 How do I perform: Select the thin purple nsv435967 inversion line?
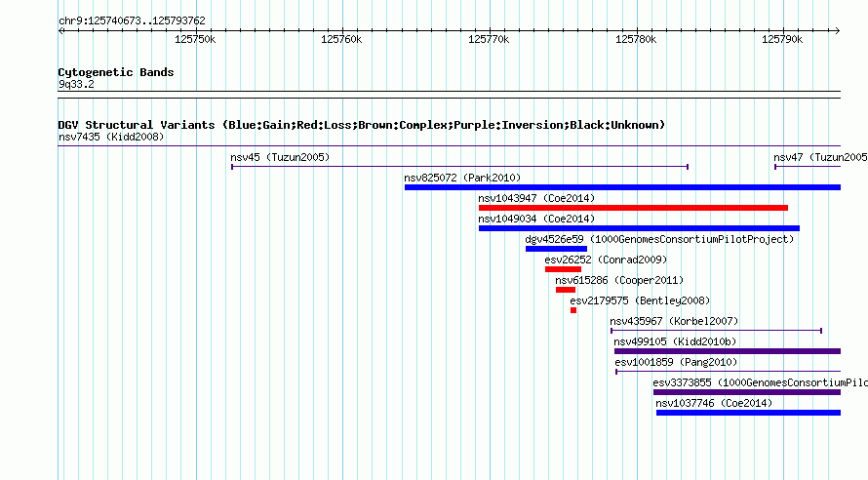point(716,331)
